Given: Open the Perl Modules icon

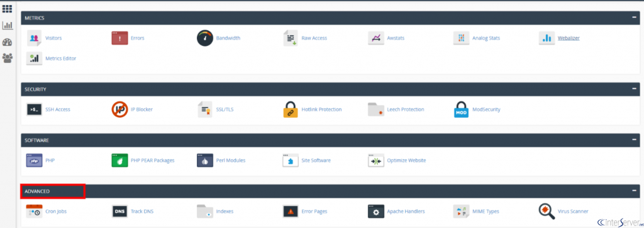Looking at the screenshot, I should tap(205, 161).
